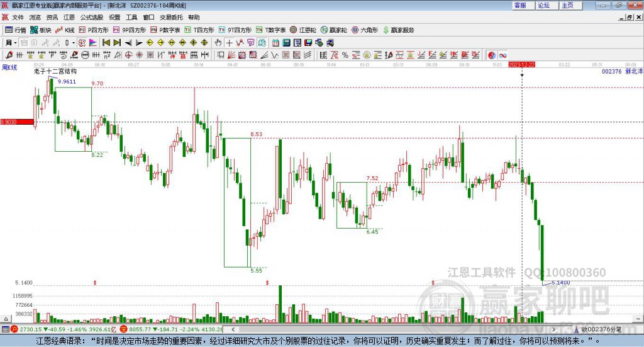Click the 客服 customer service button
644x347 pixels.
coord(523,5)
